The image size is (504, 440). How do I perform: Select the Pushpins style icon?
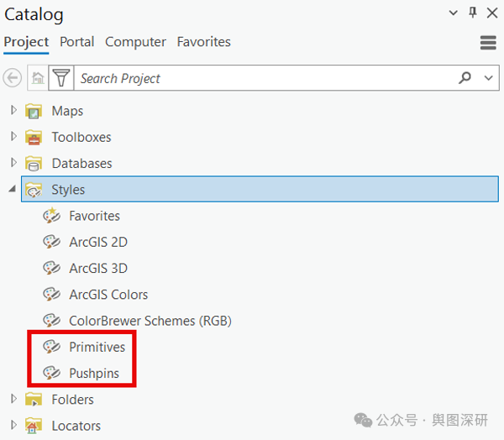(51, 373)
